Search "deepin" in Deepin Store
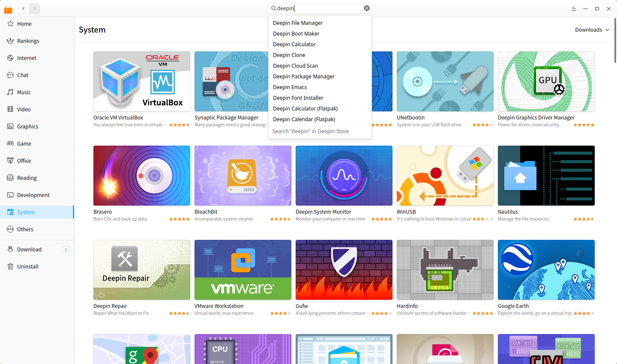 coord(311,131)
